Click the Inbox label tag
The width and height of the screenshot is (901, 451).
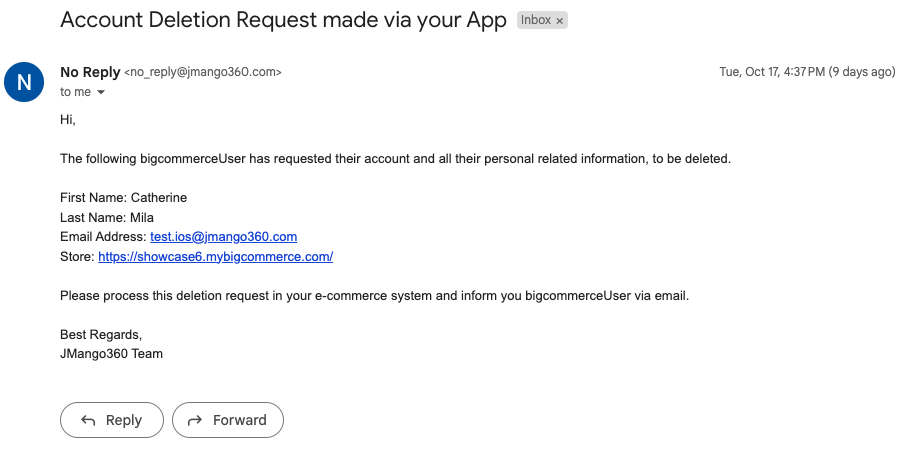click(x=536, y=20)
